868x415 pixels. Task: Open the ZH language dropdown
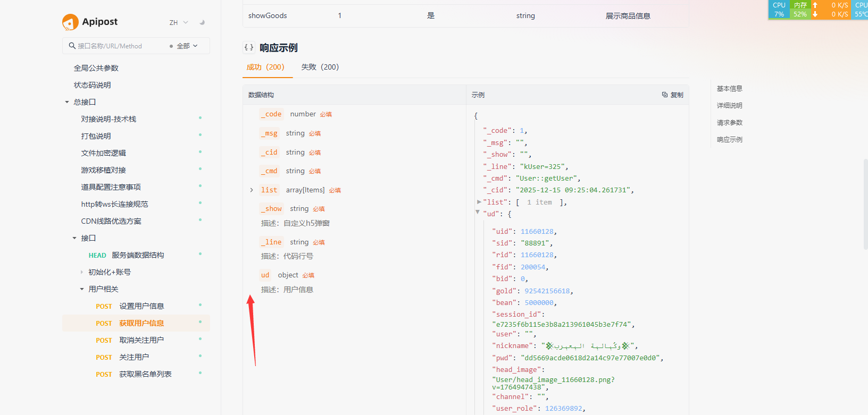pyautogui.click(x=179, y=22)
